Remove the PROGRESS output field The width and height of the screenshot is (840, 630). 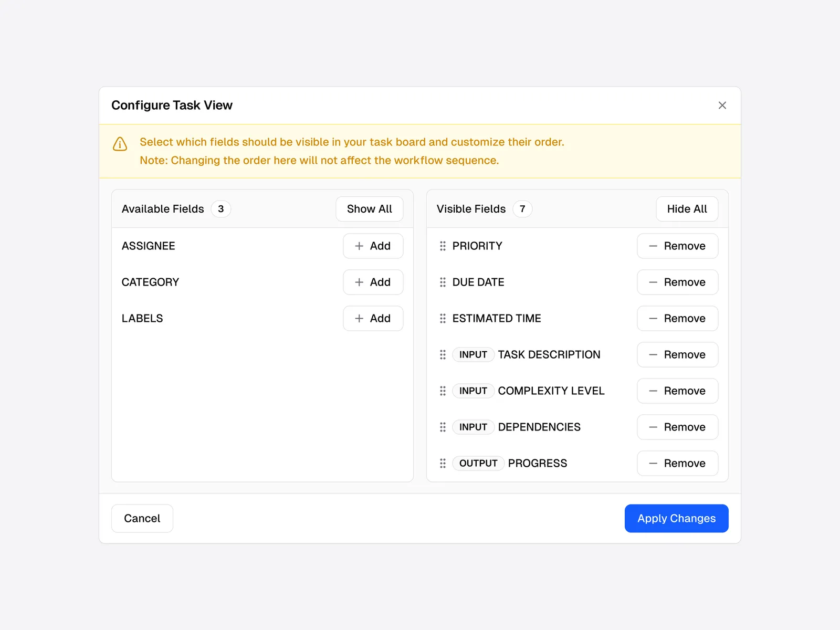coord(677,463)
